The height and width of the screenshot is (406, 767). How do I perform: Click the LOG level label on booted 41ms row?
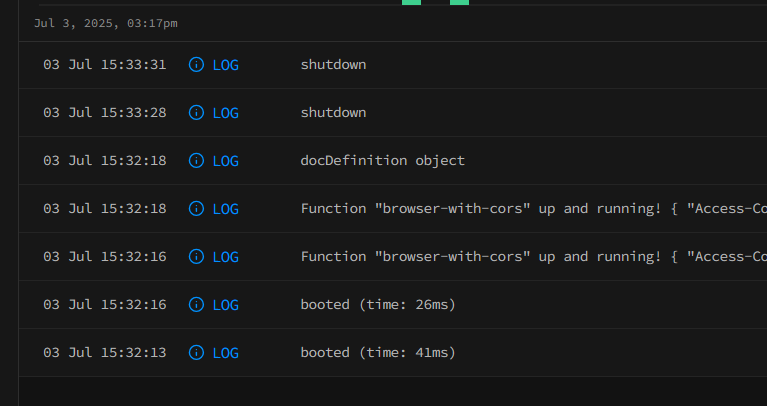225,353
